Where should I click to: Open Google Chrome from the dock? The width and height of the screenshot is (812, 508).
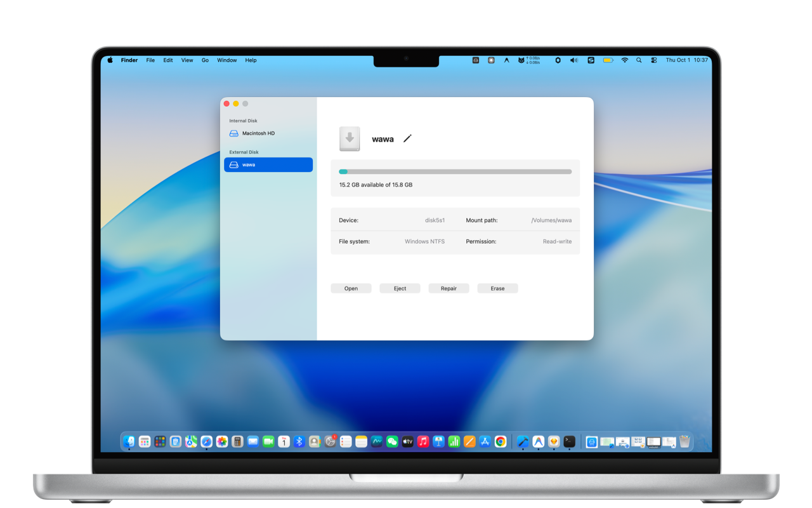tap(501, 442)
